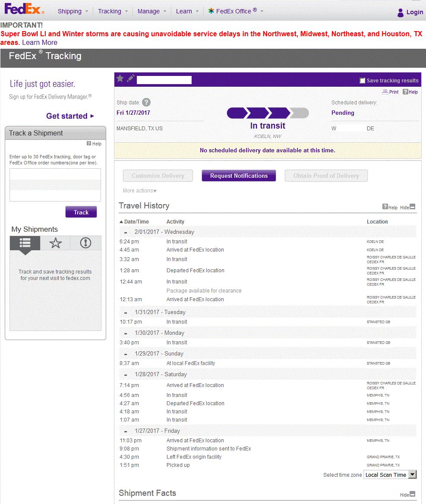Screen dimensions: 426x504
Task: Toggle Save tracking results checkbox
Action: tap(363, 81)
